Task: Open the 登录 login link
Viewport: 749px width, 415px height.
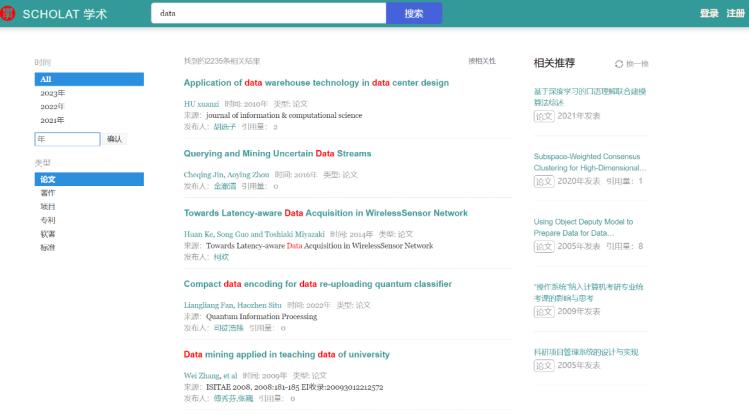Action: [x=709, y=13]
